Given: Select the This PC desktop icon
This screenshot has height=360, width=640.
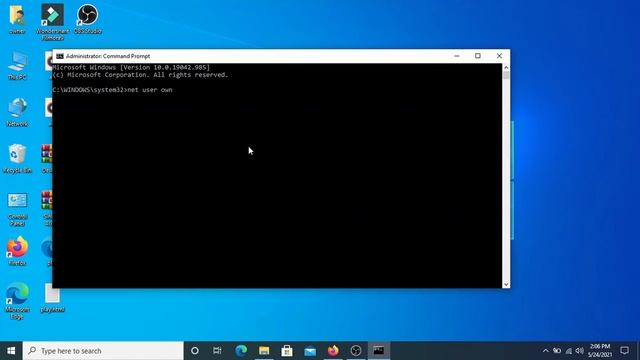Looking at the screenshot, I should [x=17, y=65].
